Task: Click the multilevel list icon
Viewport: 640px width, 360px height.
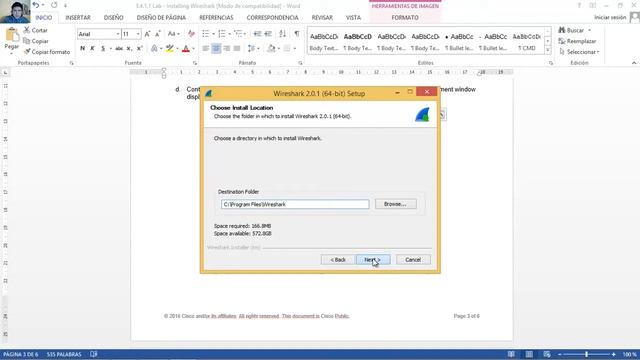Action: [x=238, y=34]
